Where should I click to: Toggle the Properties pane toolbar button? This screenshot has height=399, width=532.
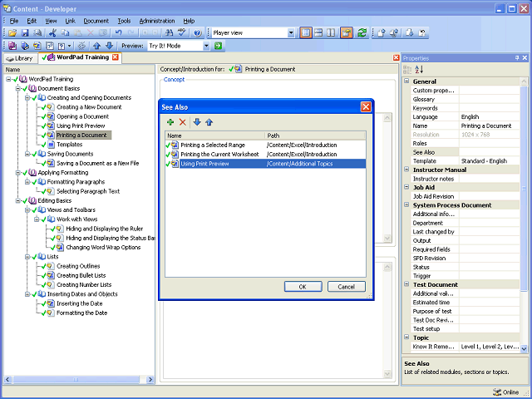point(347,33)
